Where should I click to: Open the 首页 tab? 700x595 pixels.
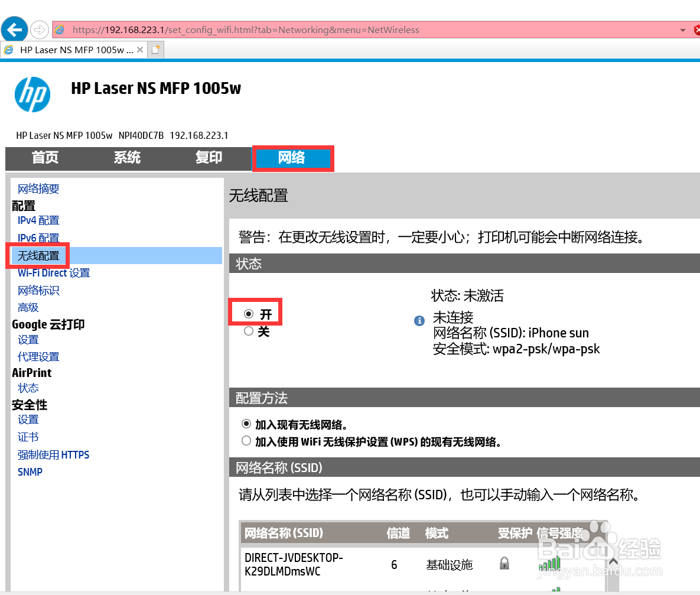45,158
